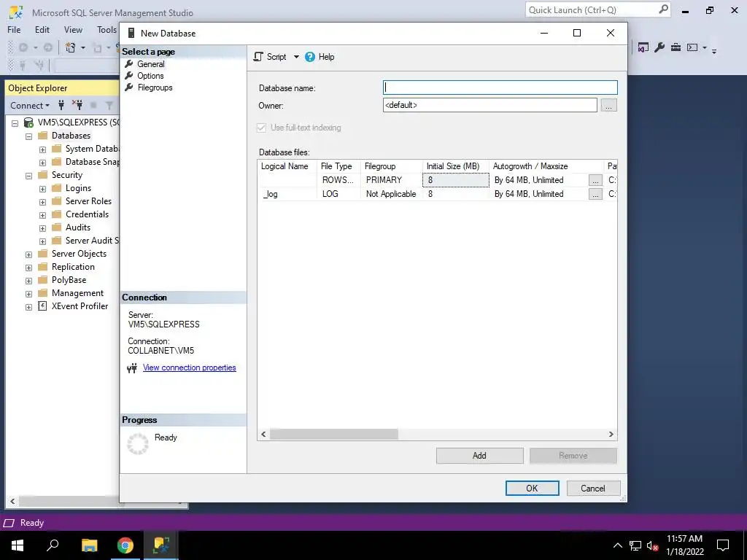
Task: Click the database files horizontal scrollbar thumb
Action: pyautogui.click(x=334, y=435)
